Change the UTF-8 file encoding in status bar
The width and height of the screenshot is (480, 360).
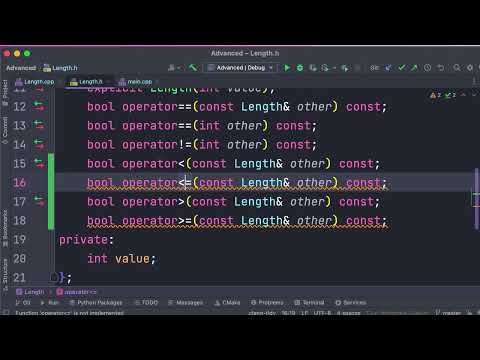coord(322,313)
